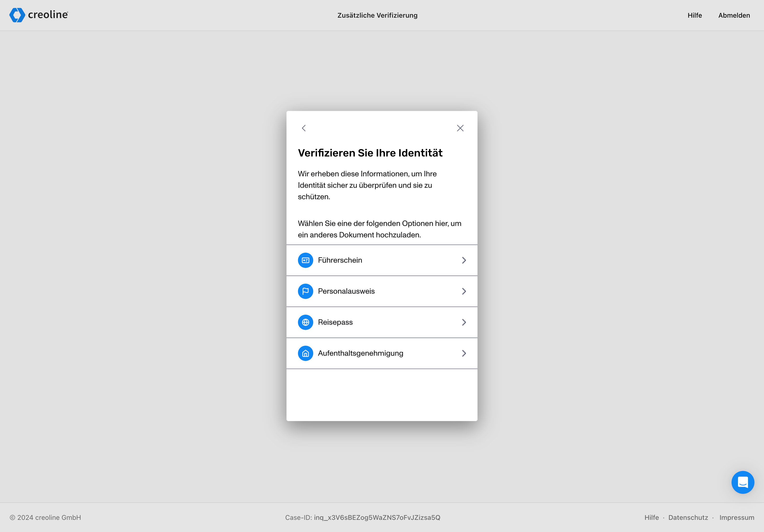Open the footer Hilfe link
Viewport: 764px width, 532px height.
[x=652, y=517]
